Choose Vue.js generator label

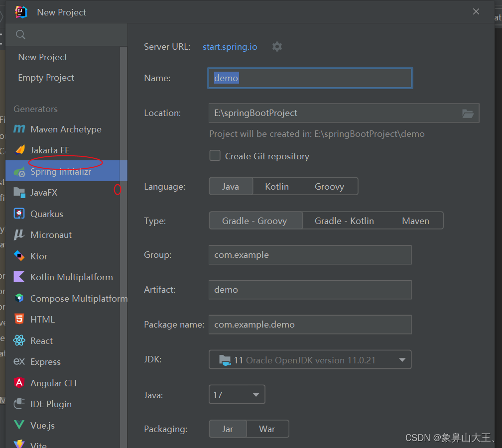point(43,425)
